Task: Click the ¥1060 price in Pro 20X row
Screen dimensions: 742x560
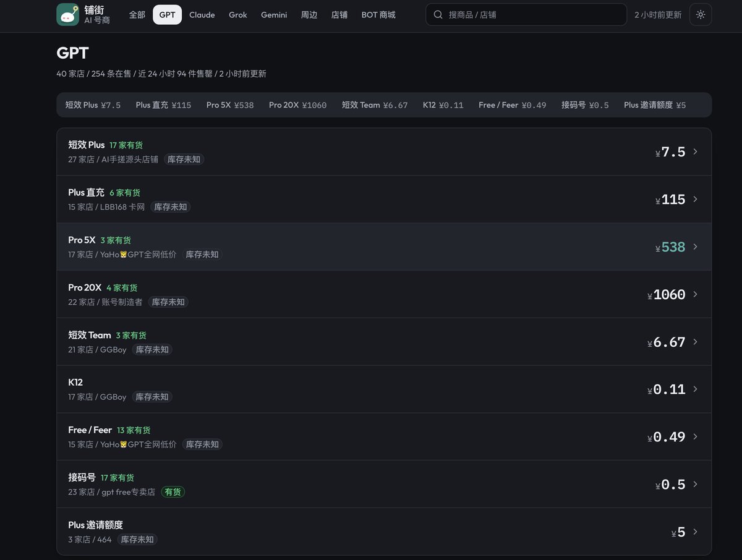Action: (666, 295)
